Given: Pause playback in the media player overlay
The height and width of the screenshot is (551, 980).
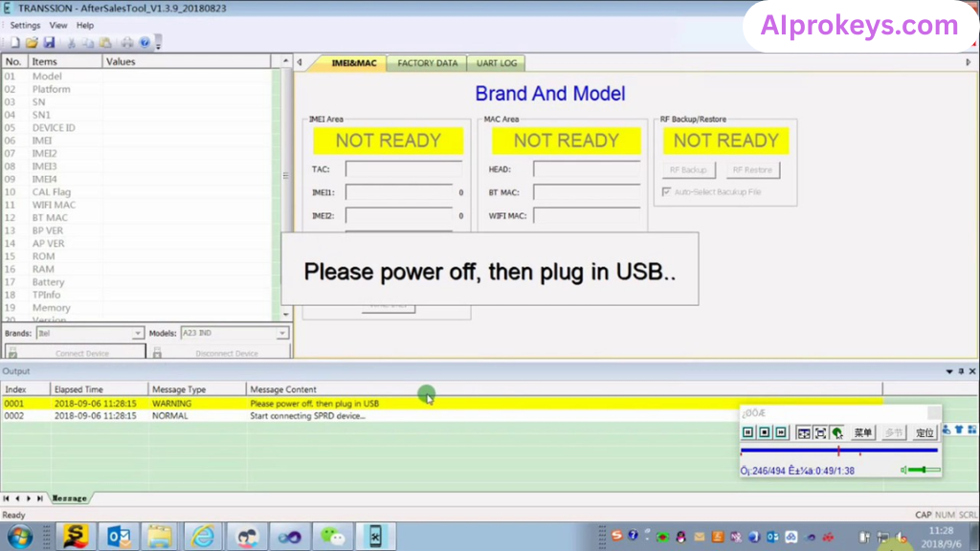Looking at the screenshot, I should click(747, 431).
